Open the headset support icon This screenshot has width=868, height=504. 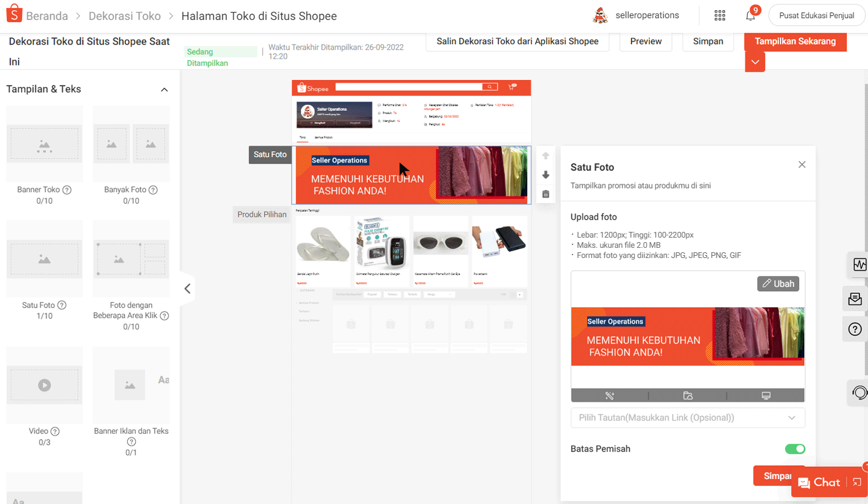tap(856, 393)
